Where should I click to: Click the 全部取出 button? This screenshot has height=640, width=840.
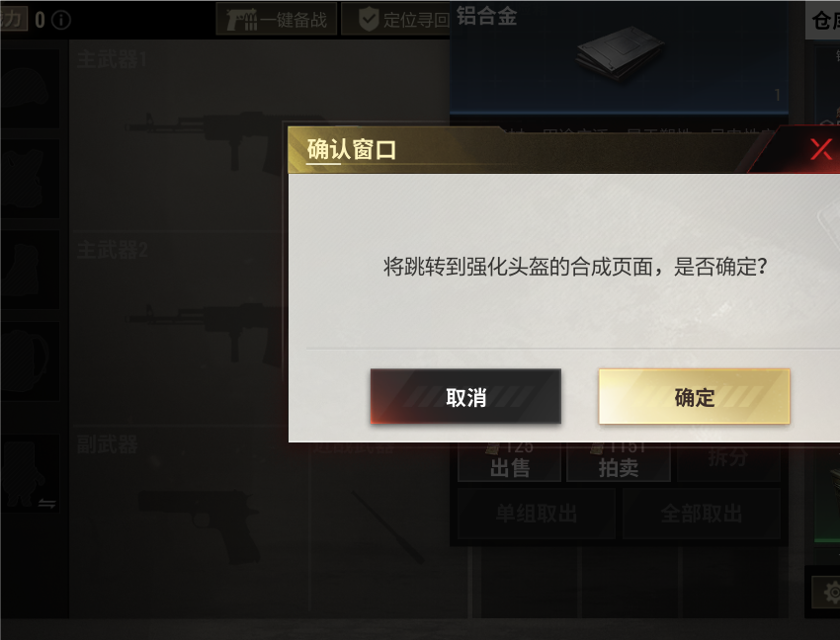702,514
